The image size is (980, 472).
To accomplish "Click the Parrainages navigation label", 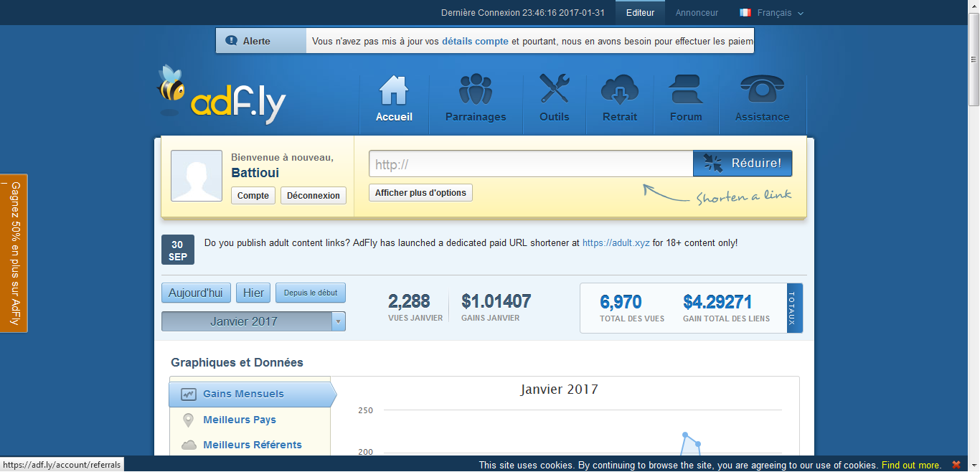I will click(476, 117).
